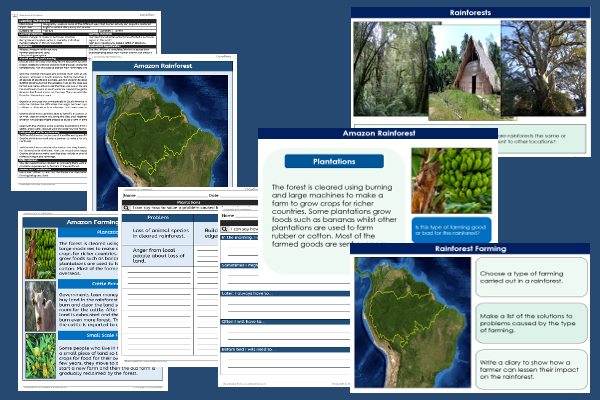Open the green bananas photo on the slide
Image resolution: width=600 pixels, height=400 pixels.
(x=452, y=181)
